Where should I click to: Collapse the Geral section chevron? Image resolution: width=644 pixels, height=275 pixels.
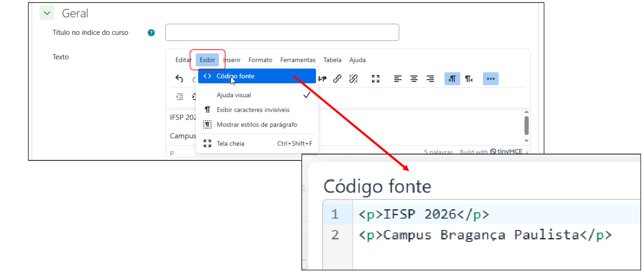click(47, 13)
